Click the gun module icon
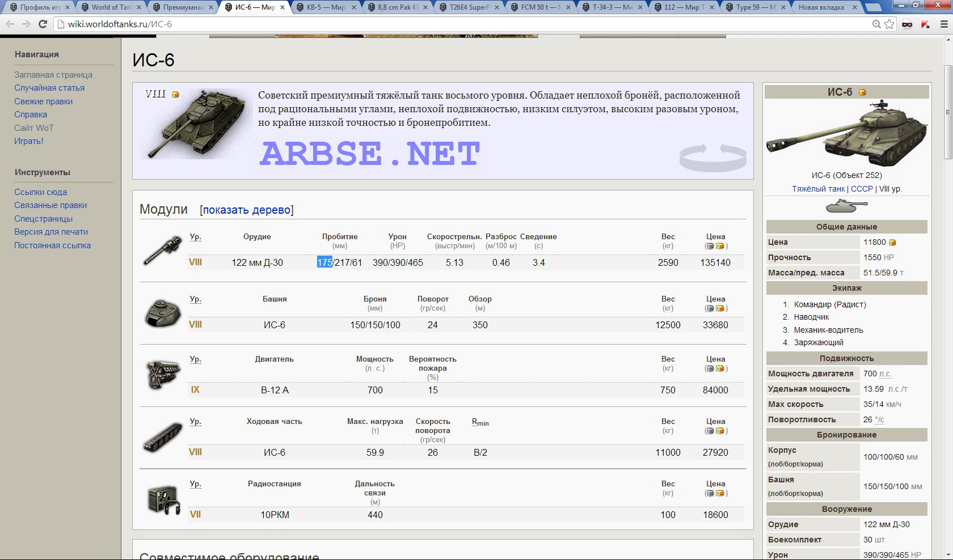This screenshot has width=953, height=560. pos(163,250)
